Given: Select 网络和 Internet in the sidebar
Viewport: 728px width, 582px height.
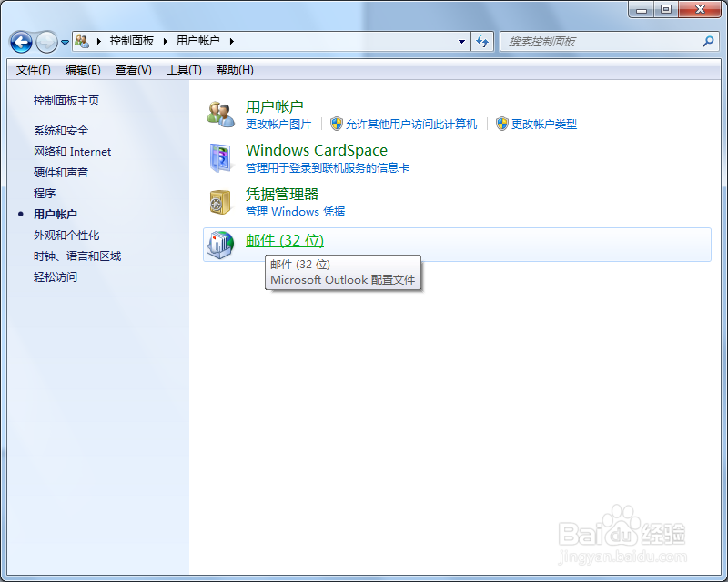Looking at the screenshot, I should tap(72, 152).
